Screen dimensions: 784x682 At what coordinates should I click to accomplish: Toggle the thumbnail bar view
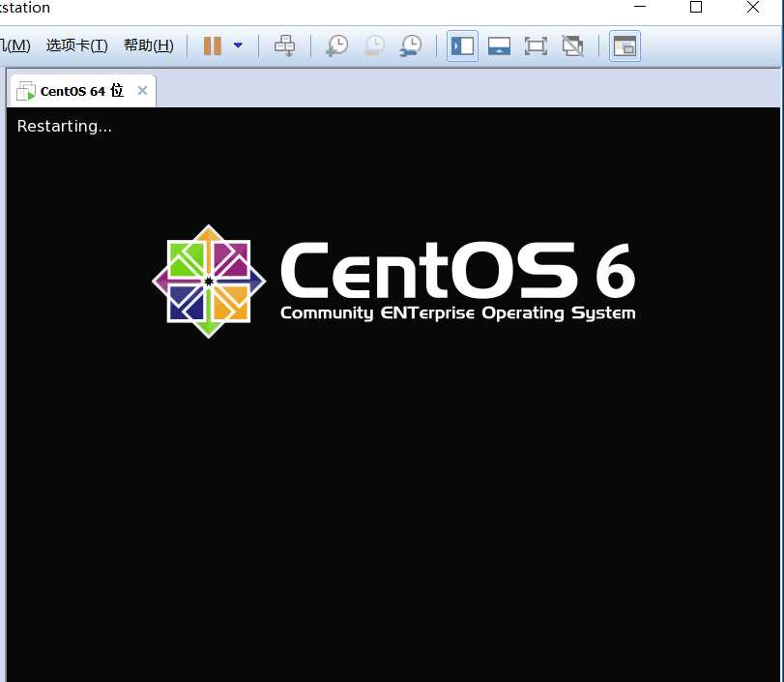pos(499,46)
